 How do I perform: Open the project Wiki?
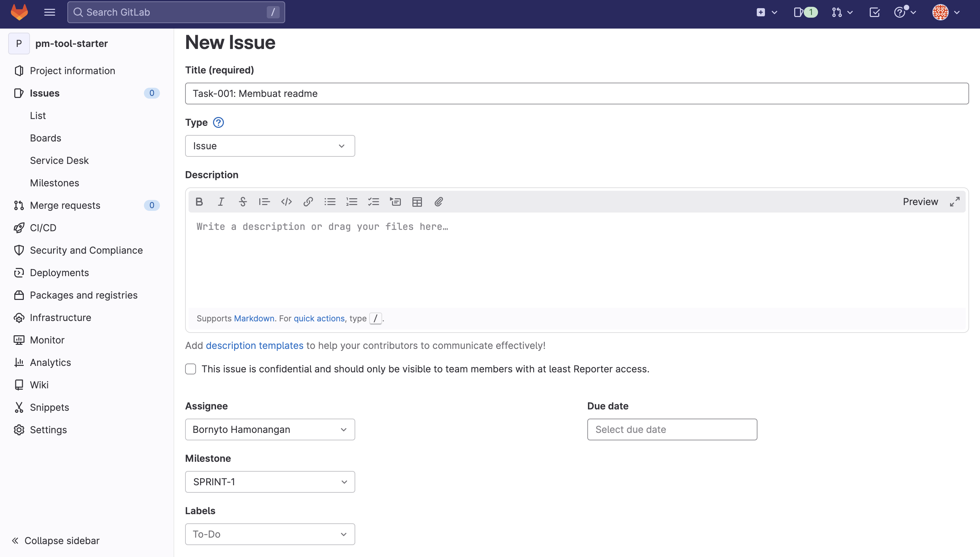39,385
